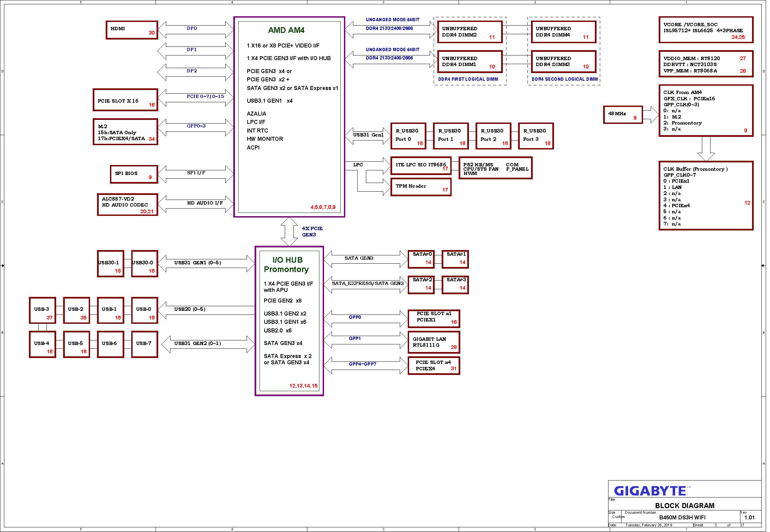Select the USB31 GEN1 (0~5) bus label
770x532 pixels.
click(x=198, y=263)
